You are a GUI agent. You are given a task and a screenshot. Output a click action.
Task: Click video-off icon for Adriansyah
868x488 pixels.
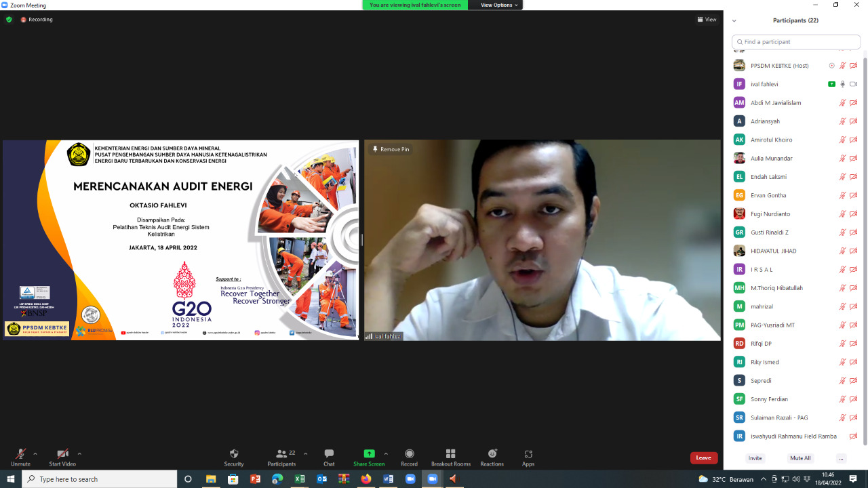tap(853, 121)
